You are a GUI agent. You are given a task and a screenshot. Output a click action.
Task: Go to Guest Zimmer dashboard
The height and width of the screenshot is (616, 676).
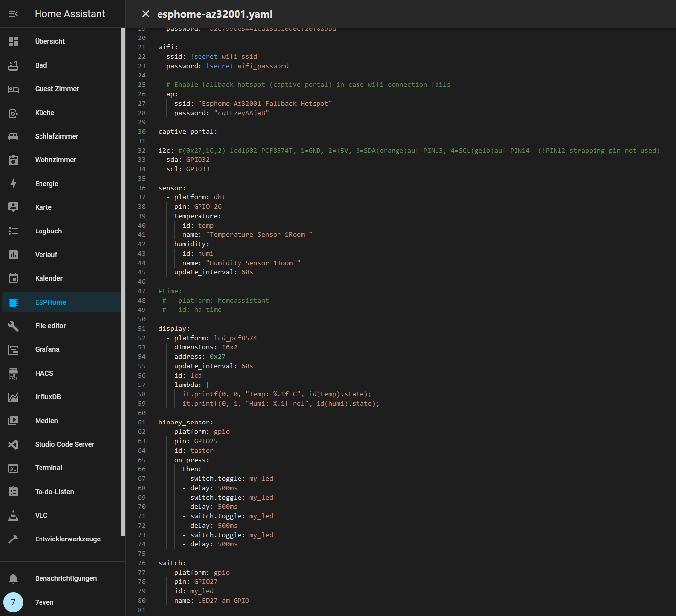click(62, 89)
